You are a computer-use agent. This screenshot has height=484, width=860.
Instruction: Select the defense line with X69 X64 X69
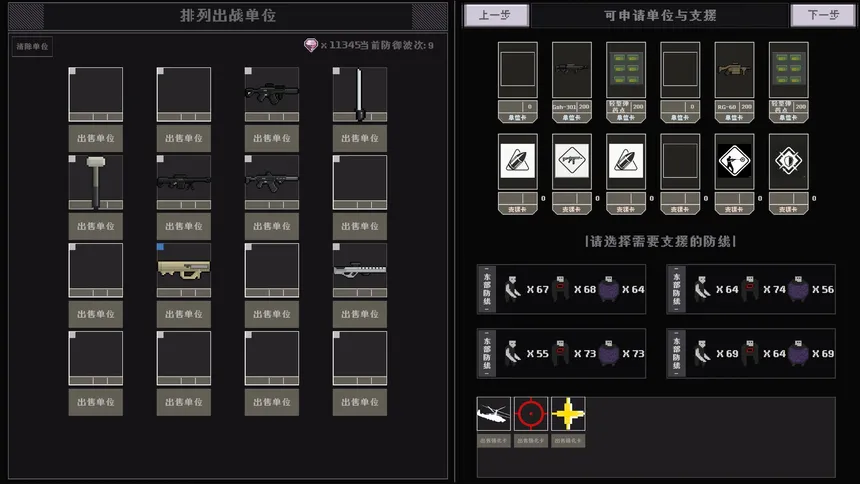point(751,353)
